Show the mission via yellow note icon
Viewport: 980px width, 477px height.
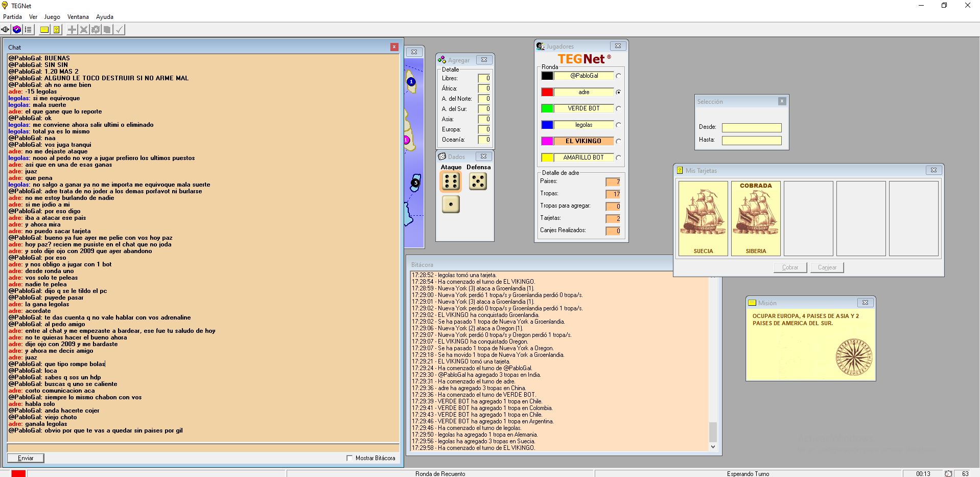click(44, 30)
